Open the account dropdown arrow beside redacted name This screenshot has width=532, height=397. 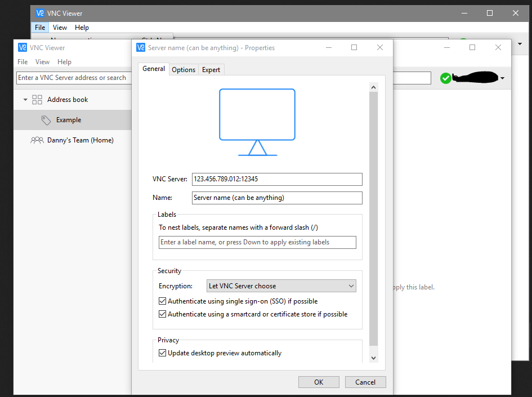coord(503,78)
